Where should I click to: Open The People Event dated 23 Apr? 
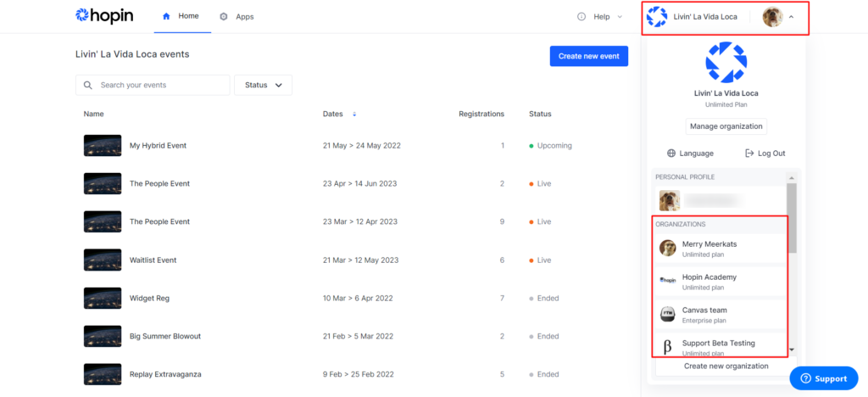(159, 183)
